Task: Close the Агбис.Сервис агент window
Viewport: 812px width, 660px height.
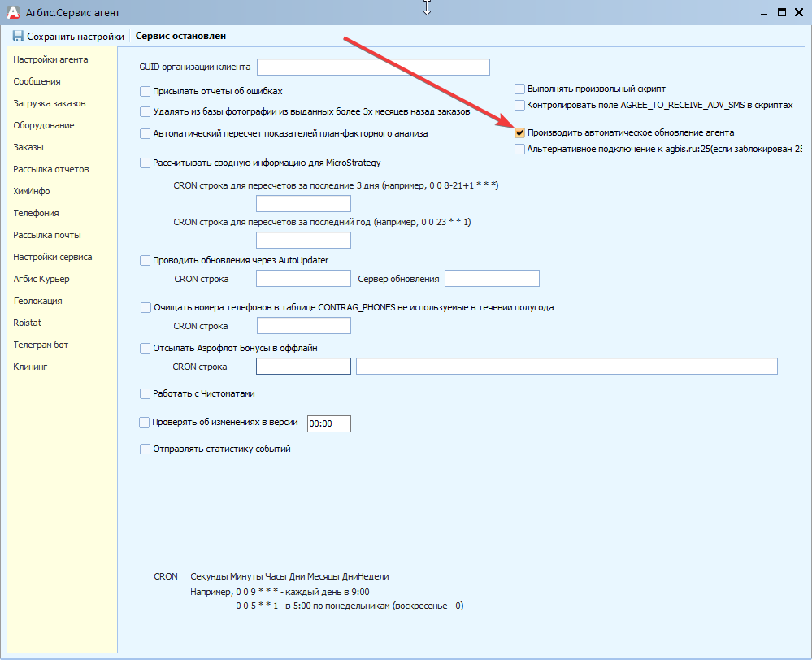Action: pos(799,12)
